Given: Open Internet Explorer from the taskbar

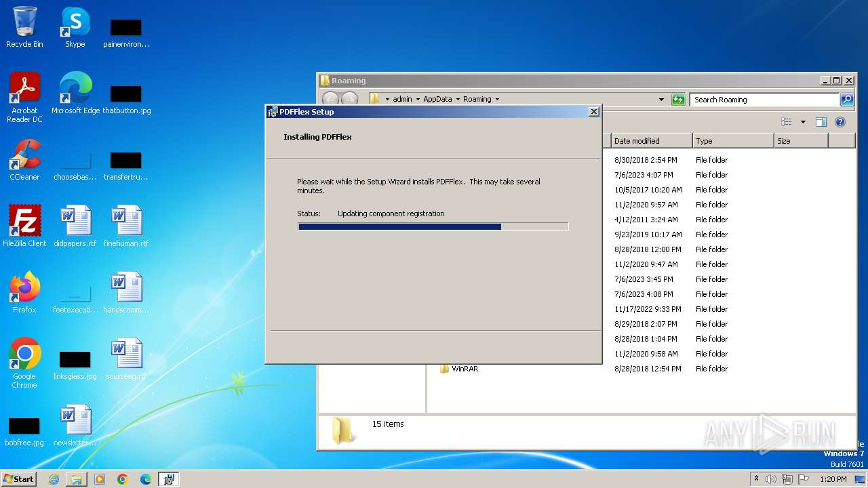Looking at the screenshot, I should (54, 479).
